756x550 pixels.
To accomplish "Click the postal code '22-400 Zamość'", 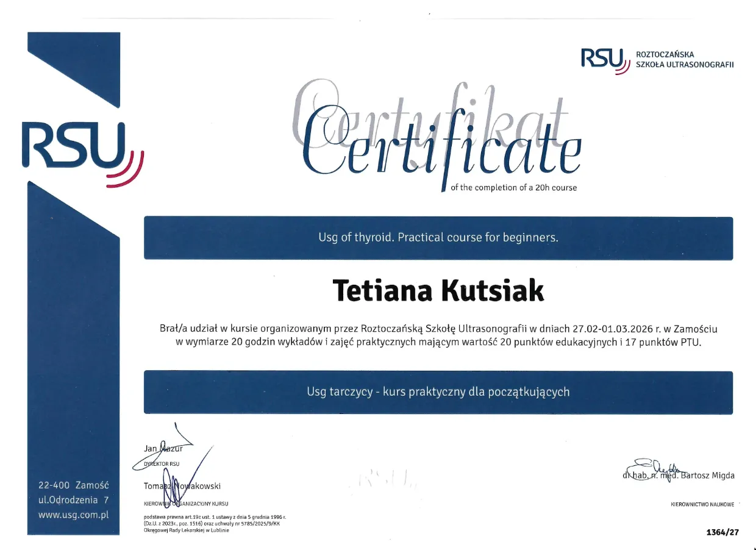I will (73, 486).
